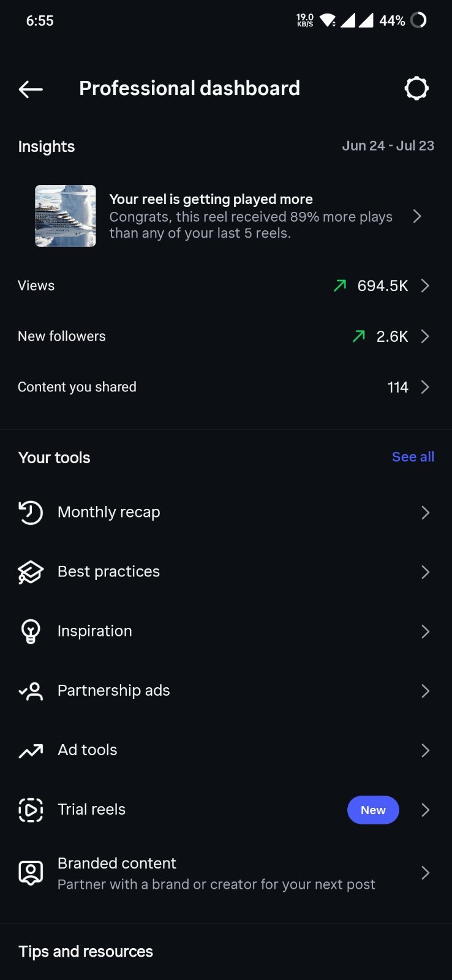
Task: Tap the Inspiration lightbulb icon
Action: 31,631
